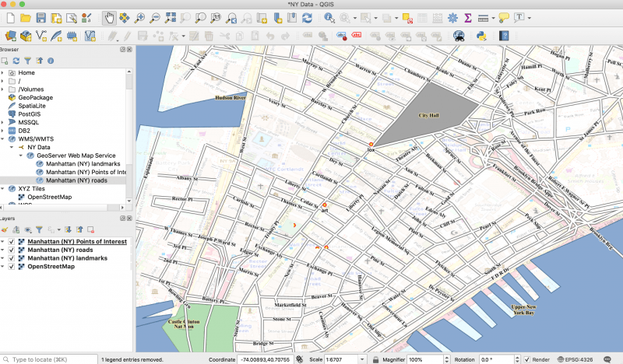Select GeoPackage in the Browser panel
Image resolution: width=623 pixels, height=364 pixels.
pyautogui.click(x=35, y=97)
